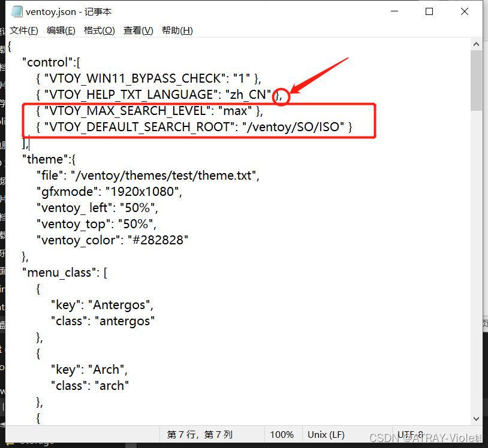Click the VTOY_DEFAULT_SEARCH_ROOT line
Image resolution: width=488 pixels, height=448 pixels.
tap(194, 127)
